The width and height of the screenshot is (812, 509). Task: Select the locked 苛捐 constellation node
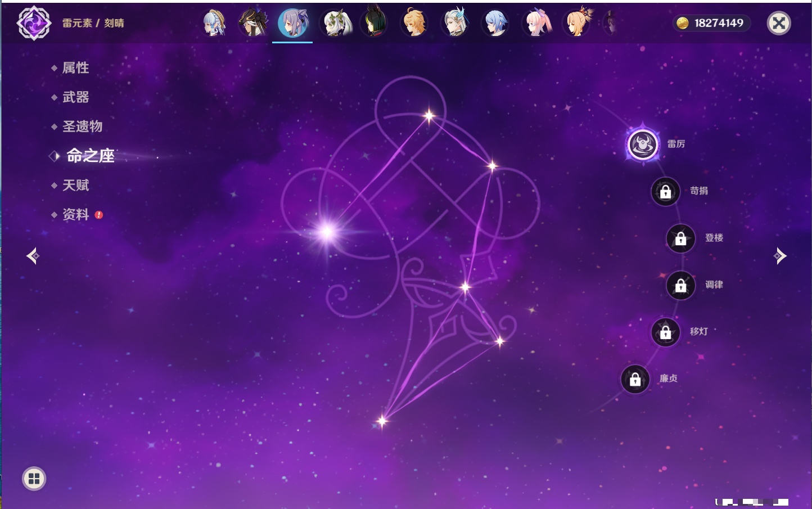666,192
